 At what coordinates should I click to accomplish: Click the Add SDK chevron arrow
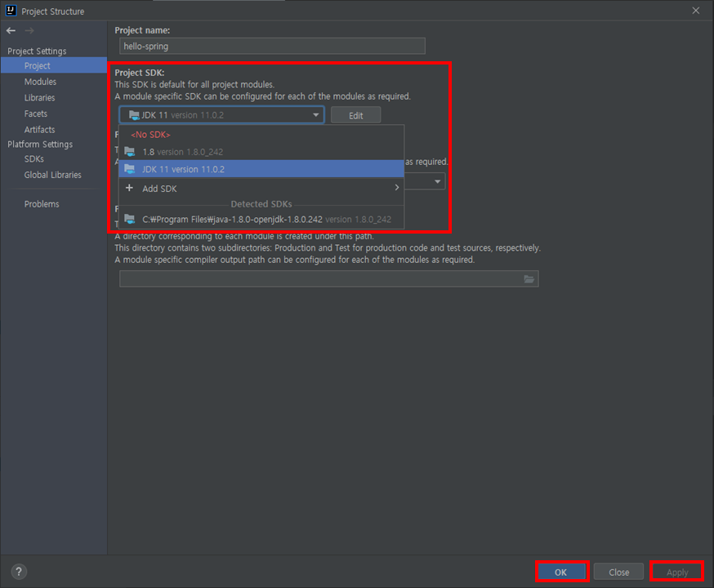click(396, 188)
